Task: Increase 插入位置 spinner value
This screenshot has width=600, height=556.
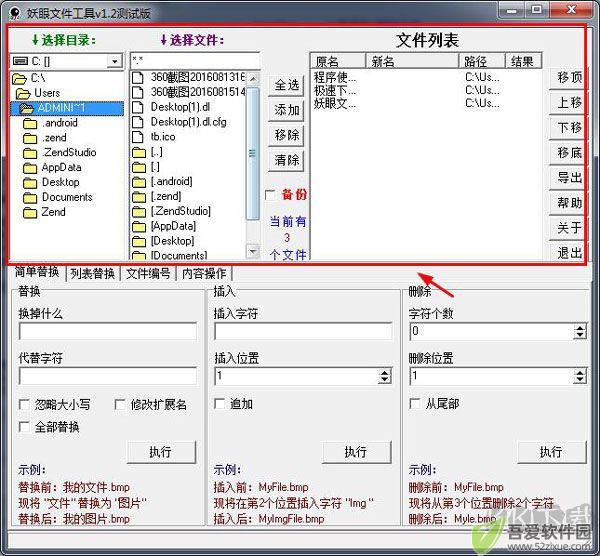Action: [x=385, y=372]
